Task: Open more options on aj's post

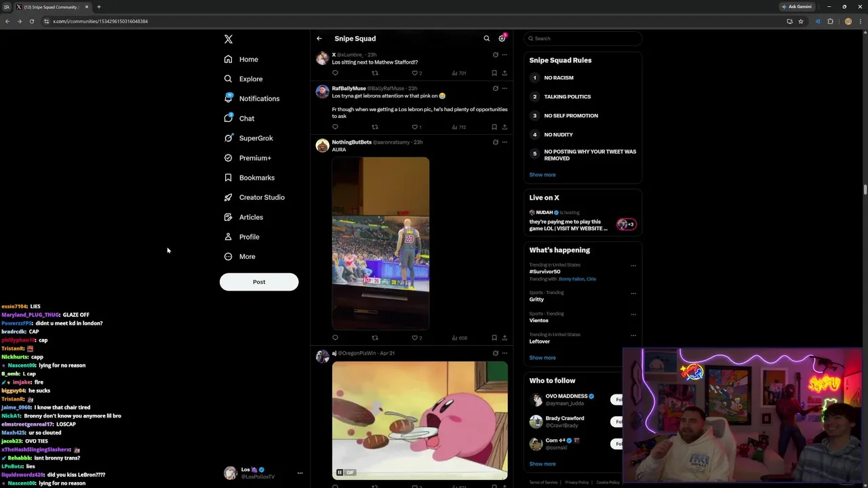Action: [x=505, y=353]
